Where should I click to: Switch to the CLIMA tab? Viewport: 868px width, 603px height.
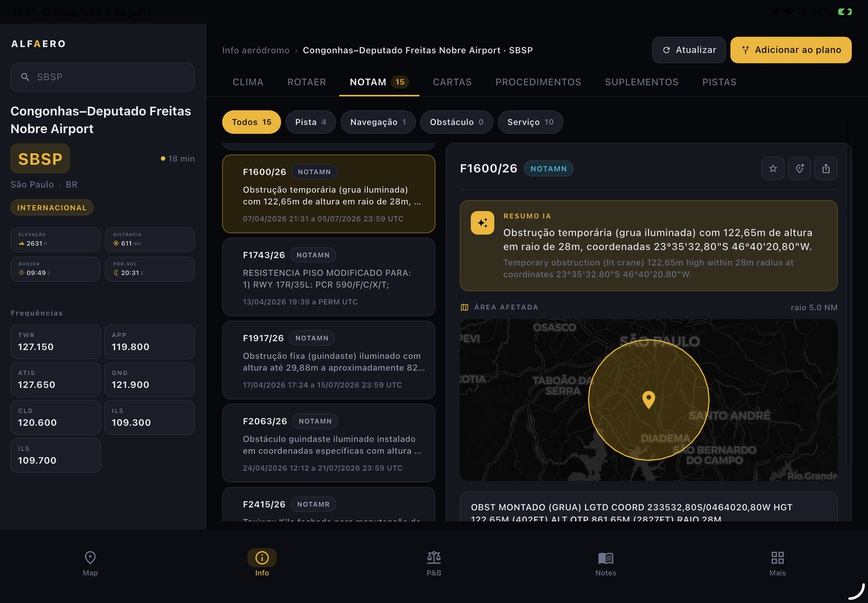(x=248, y=82)
